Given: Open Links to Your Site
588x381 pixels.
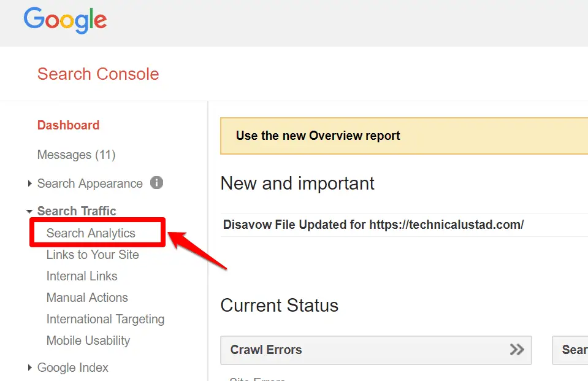Looking at the screenshot, I should 93,255.
